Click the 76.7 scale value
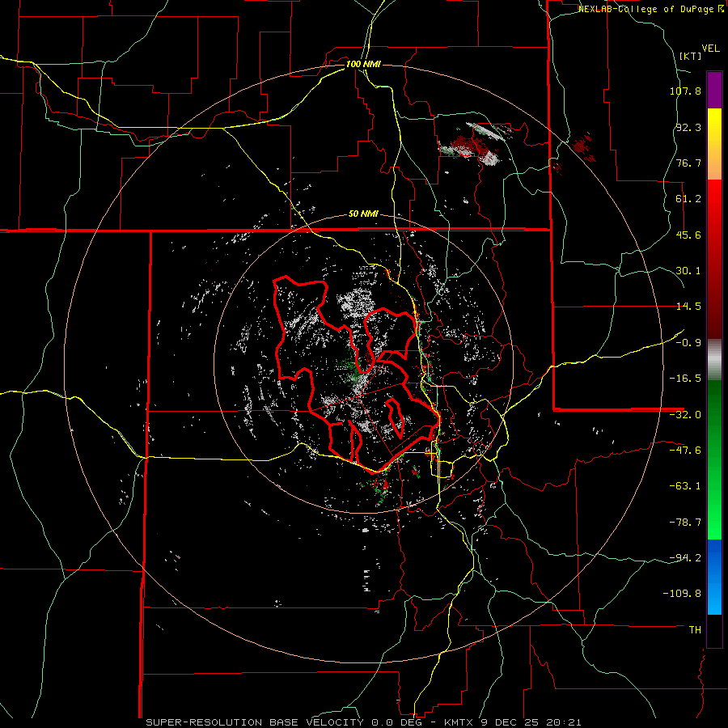The width and height of the screenshot is (728, 728). coord(688,163)
